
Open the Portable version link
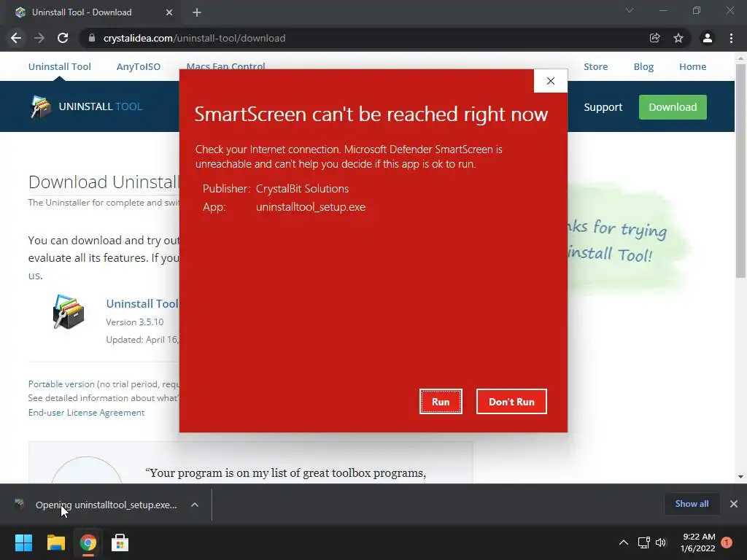coord(61,384)
